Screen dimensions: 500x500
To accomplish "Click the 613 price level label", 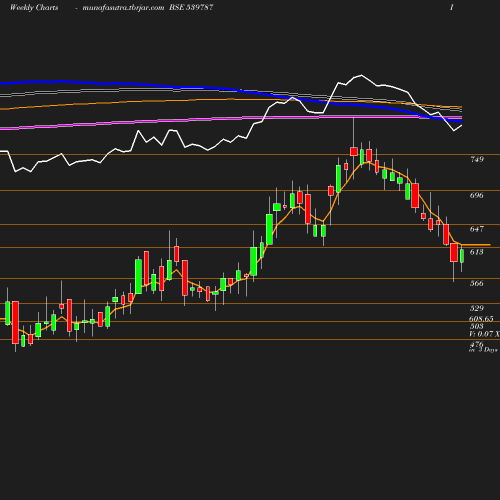I will coord(477,252).
